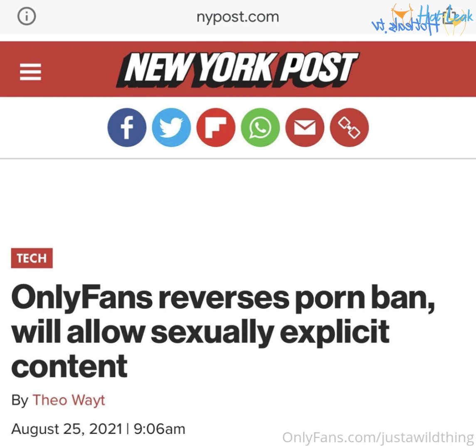This screenshot has width=476, height=448.
Task: Open the hamburger menu in the red header
Action: [30, 72]
